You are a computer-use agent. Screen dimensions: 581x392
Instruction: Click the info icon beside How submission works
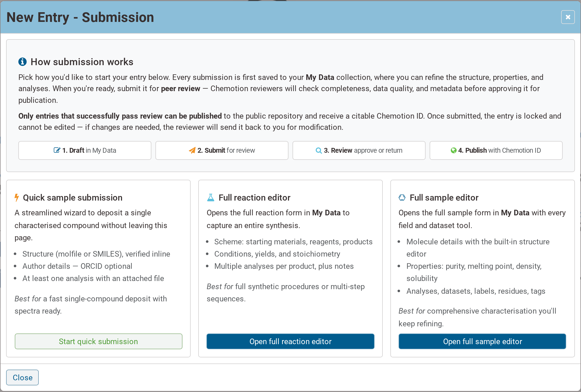[x=22, y=62]
